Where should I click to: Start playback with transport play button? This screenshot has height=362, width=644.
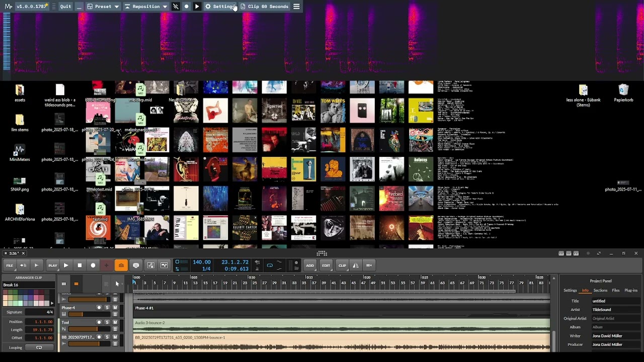tap(66, 265)
